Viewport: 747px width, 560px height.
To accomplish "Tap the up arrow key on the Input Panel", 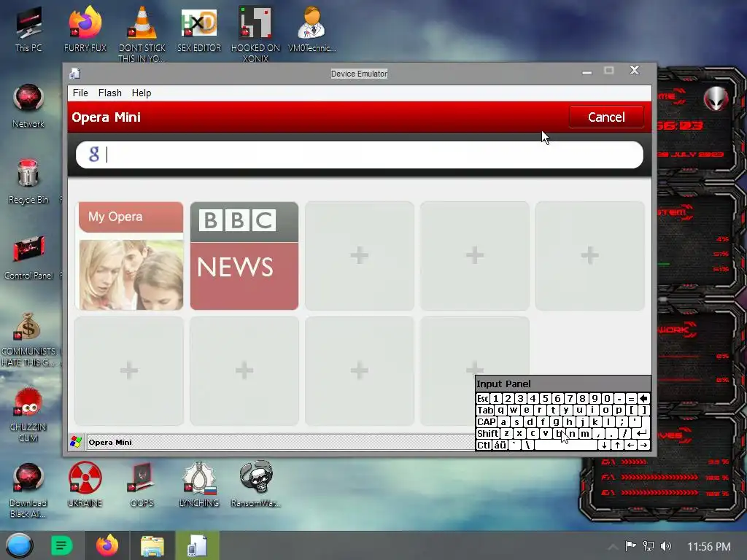I will click(x=617, y=445).
